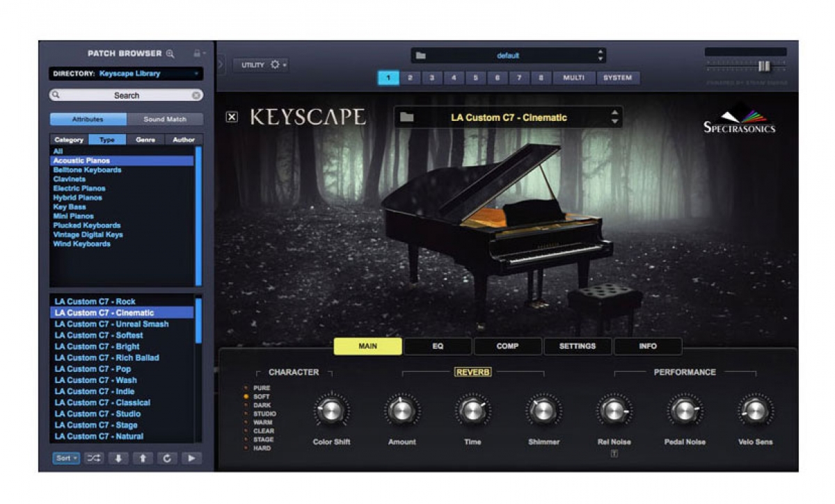Step to previous patch with up arrow
This screenshot has width=835, height=504.
pyautogui.click(x=142, y=458)
